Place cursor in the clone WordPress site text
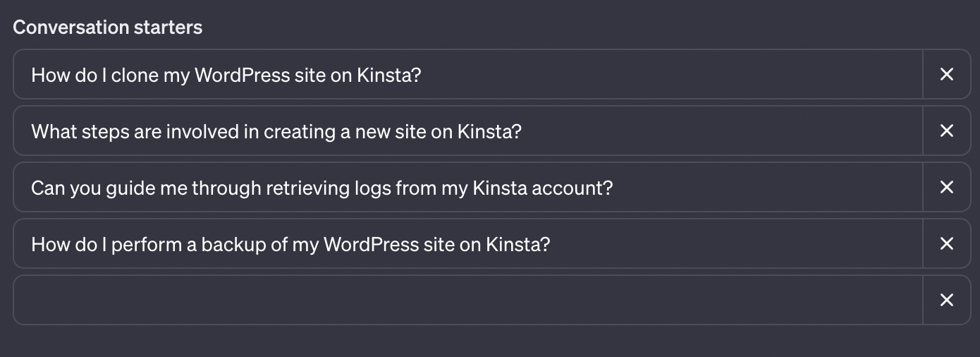The image size is (980, 357). (226, 75)
